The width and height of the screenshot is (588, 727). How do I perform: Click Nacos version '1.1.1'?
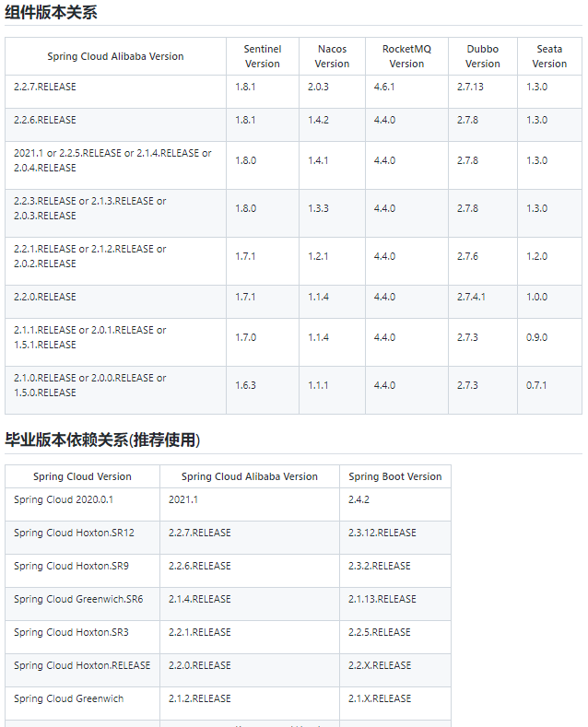coord(318,385)
